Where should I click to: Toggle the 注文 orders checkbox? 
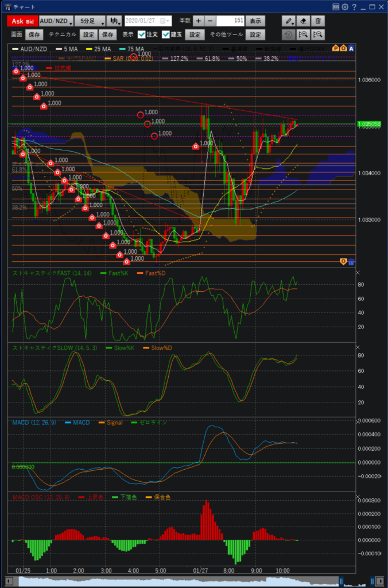coord(142,34)
